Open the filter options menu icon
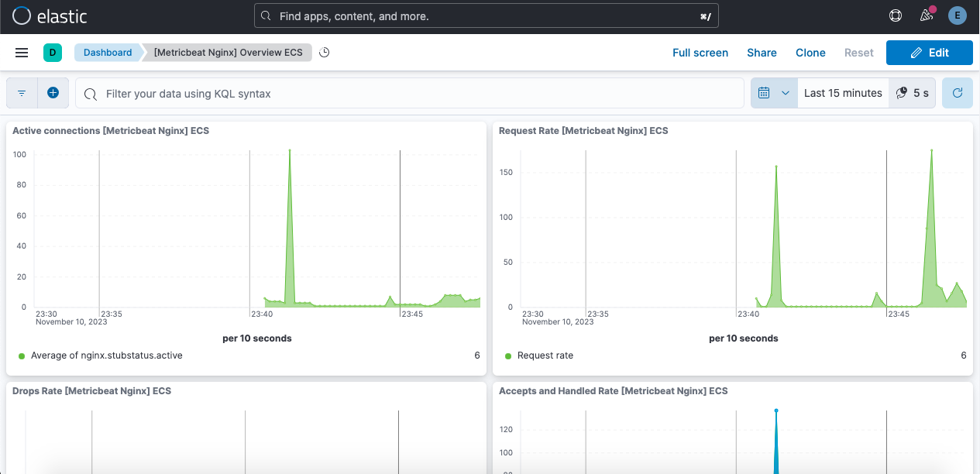 click(x=22, y=93)
